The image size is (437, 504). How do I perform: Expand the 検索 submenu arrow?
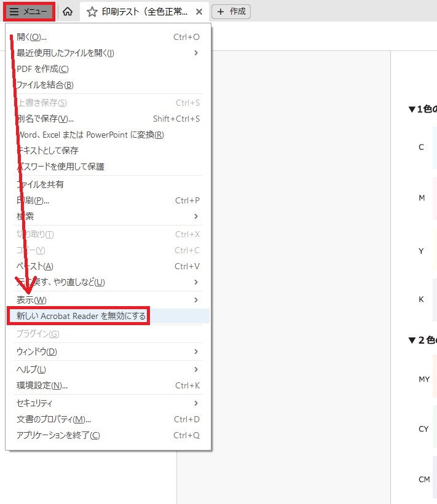195,216
